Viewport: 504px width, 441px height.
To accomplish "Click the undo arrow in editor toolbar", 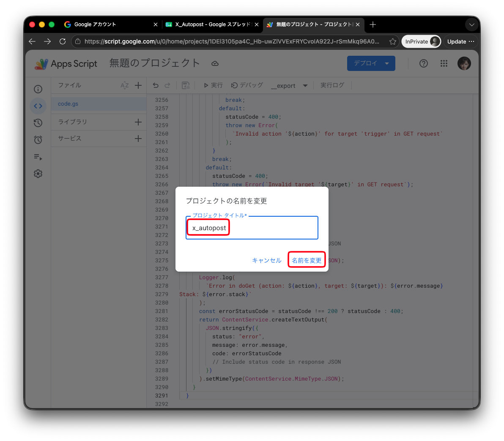I will point(156,85).
